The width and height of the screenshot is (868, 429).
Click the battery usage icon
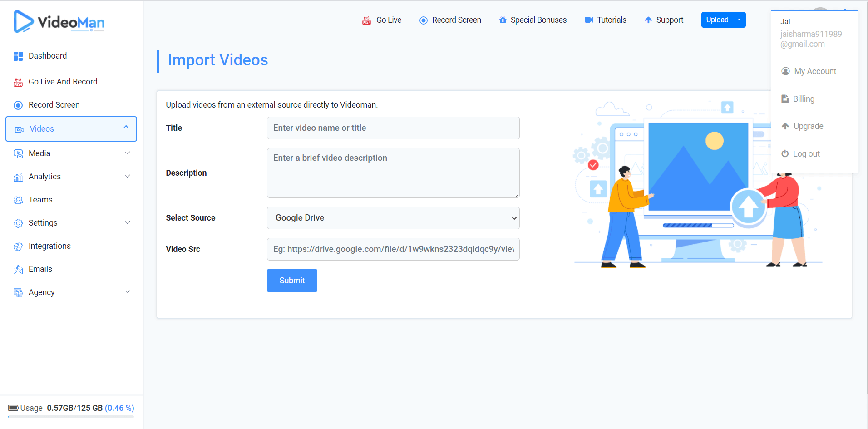pyautogui.click(x=13, y=408)
